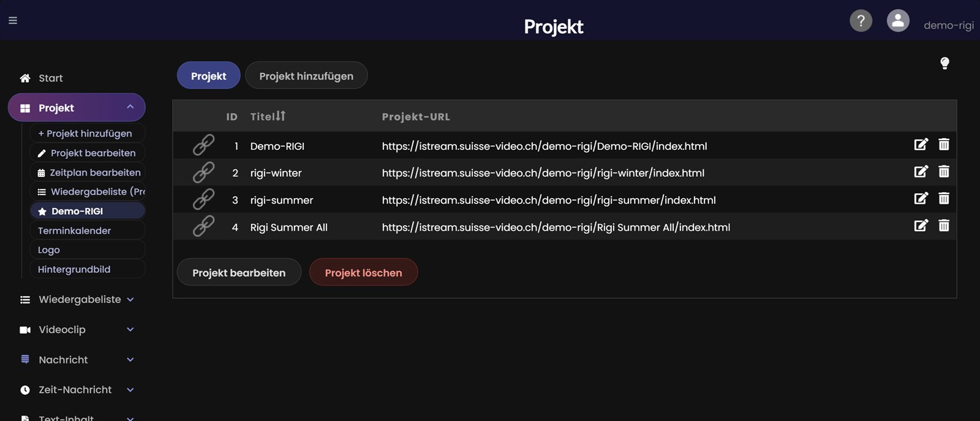Click the 'Projekt bearbeiten' button below table

pyautogui.click(x=239, y=272)
